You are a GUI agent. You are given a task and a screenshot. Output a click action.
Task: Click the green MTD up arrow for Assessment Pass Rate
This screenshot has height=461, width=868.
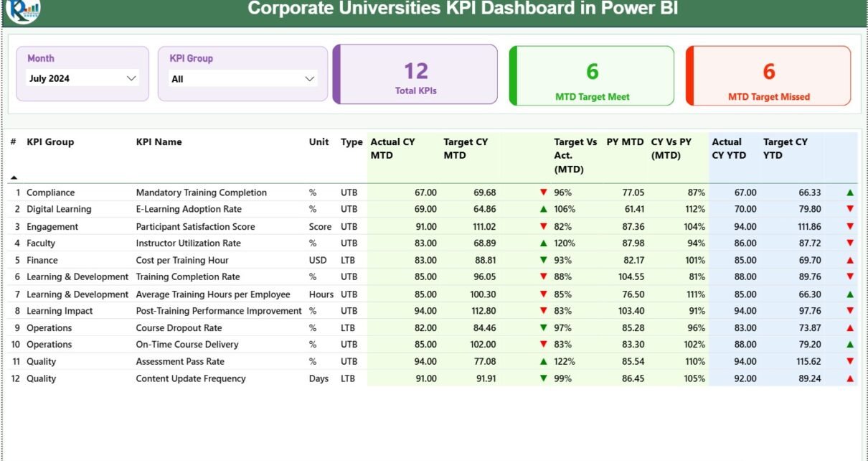point(543,362)
